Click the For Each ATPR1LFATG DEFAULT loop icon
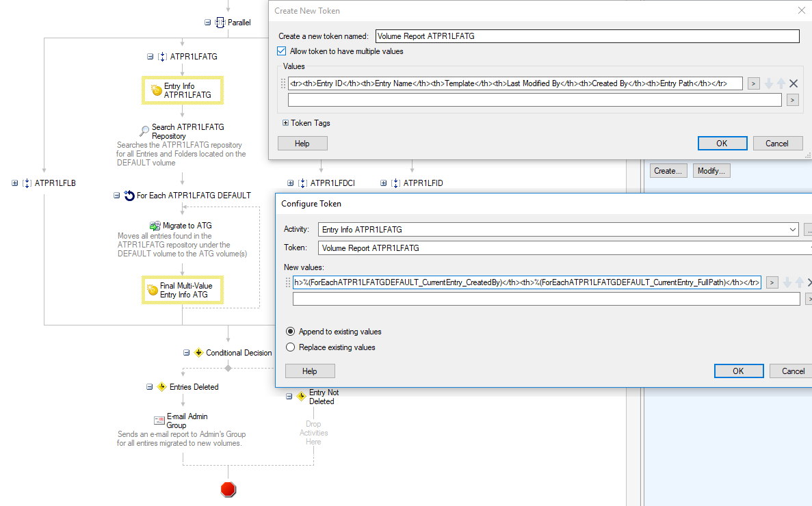This screenshot has height=506, width=812. pyautogui.click(x=129, y=196)
